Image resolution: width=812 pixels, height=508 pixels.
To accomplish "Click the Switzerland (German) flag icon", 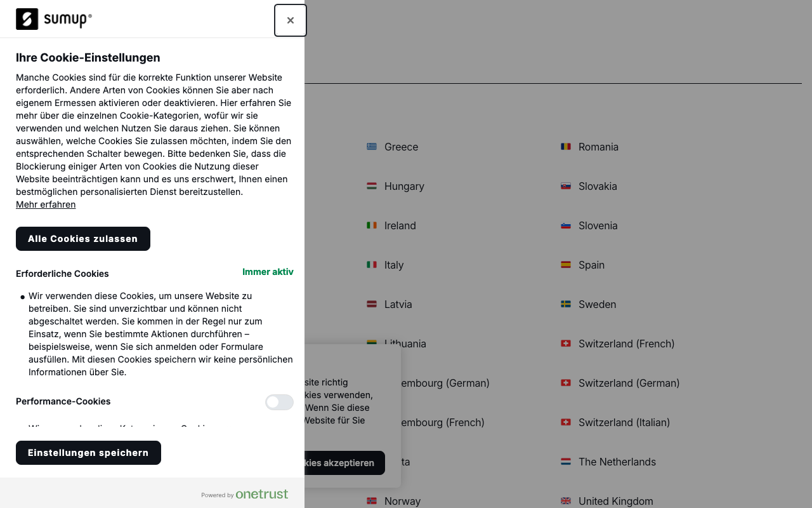I will click(565, 383).
